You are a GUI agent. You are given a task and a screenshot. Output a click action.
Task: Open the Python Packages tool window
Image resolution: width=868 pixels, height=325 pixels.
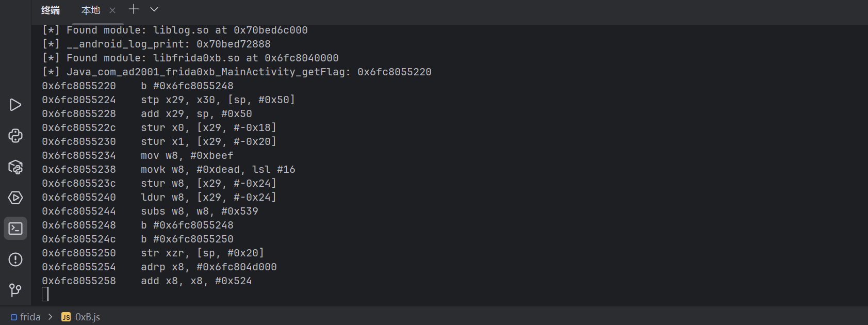coord(15,167)
